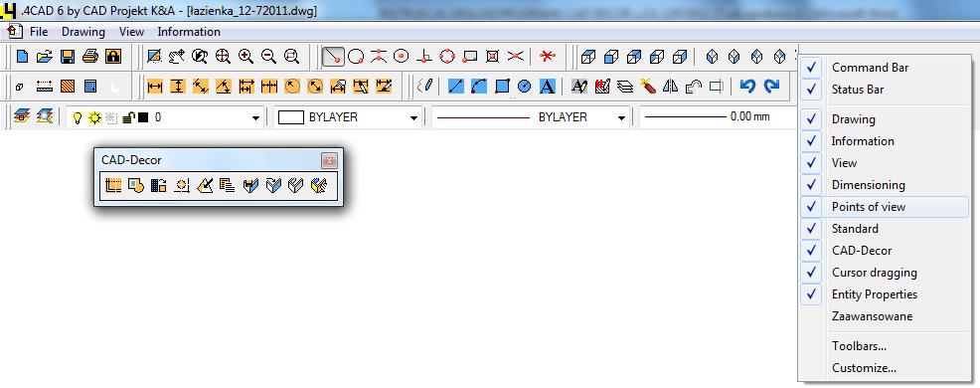
Task: Uncheck Status Bar in the menu
Action: (884, 90)
